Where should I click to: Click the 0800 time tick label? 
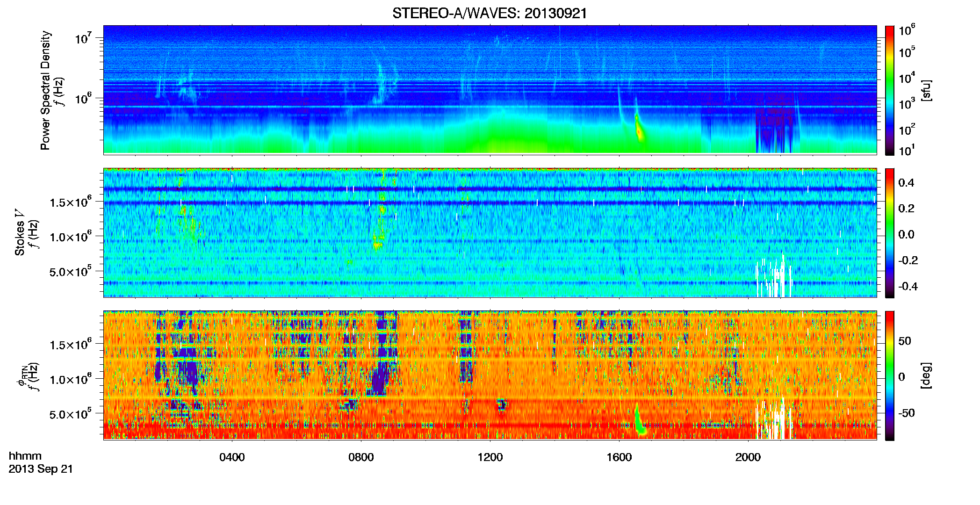pyautogui.click(x=361, y=457)
